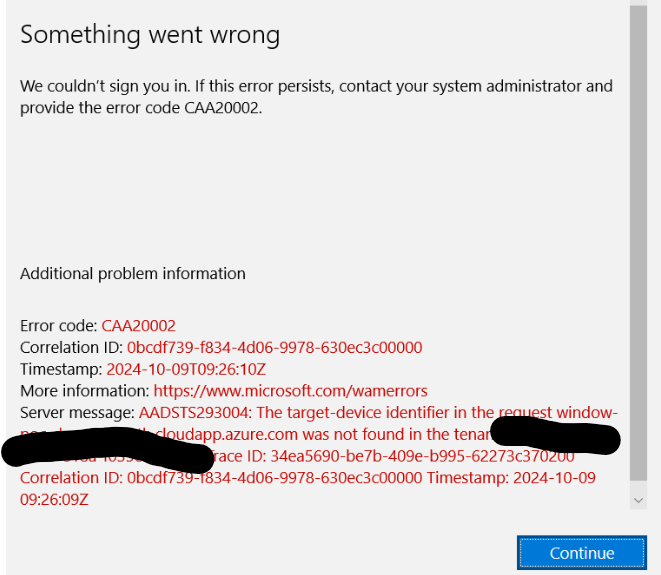Click the Continue button

[582, 553]
